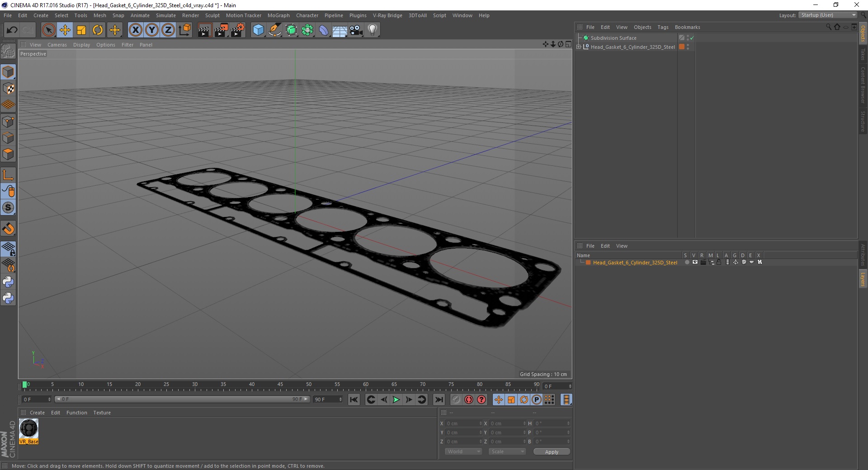Screen dimensions: 868x470
Task: Select the Live Selection tool
Action: click(48, 30)
